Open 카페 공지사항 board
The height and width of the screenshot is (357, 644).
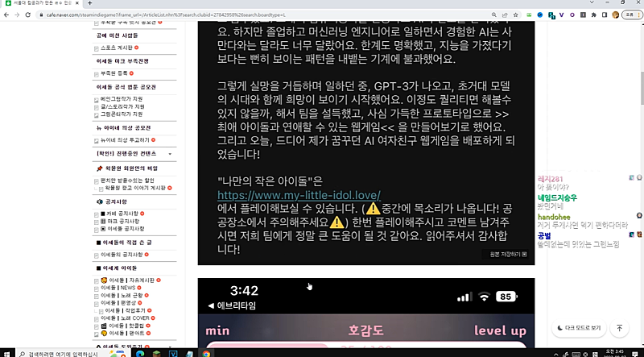point(122,214)
